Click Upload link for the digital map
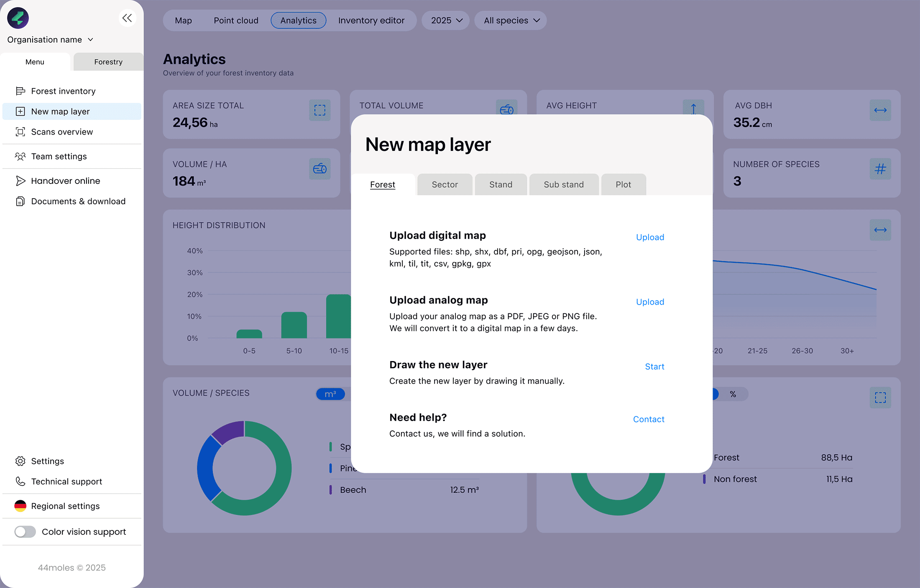The width and height of the screenshot is (920, 588). 650,237
